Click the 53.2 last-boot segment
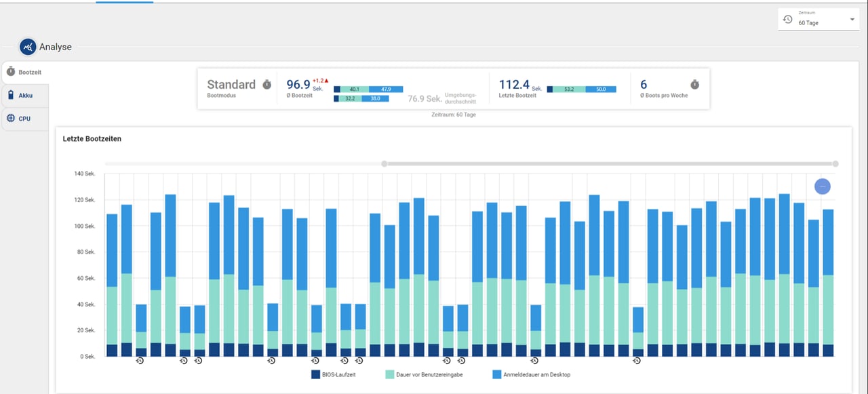 point(568,90)
